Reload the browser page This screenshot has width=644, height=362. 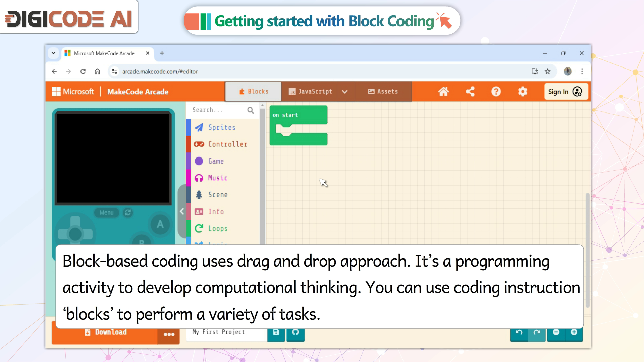coord(83,71)
